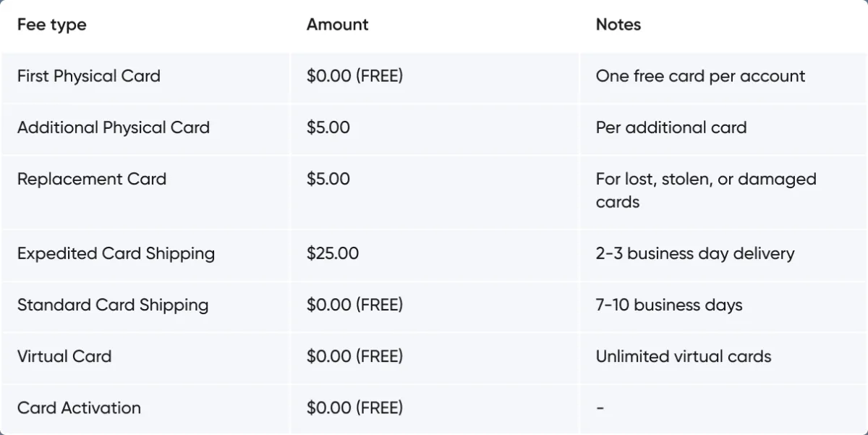Click the First Physical Card free amount
868x435 pixels.
(x=354, y=76)
